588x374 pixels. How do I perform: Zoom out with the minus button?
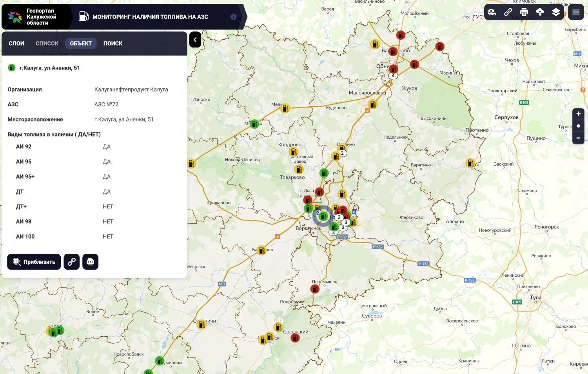578,138
